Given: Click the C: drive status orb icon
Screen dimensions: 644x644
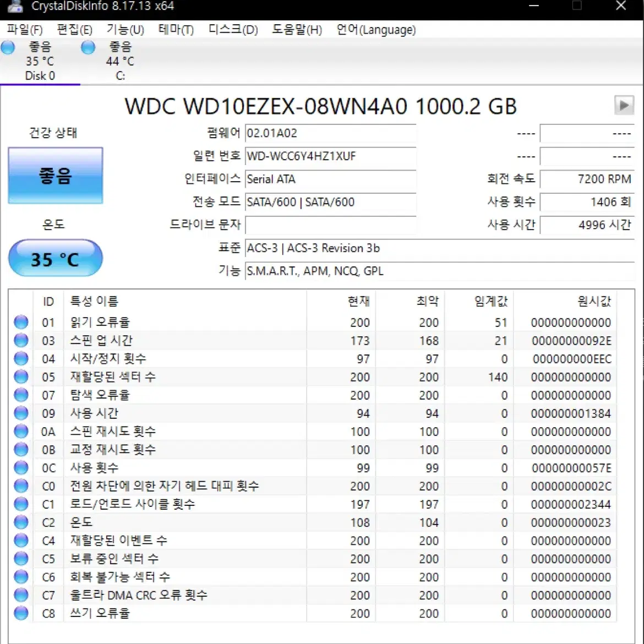Looking at the screenshot, I should [88, 47].
